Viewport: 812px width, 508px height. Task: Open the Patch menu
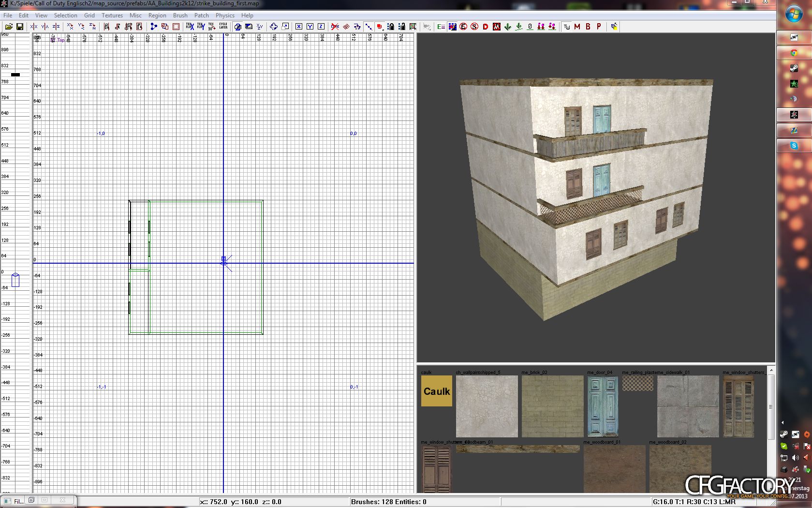(202, 15)
